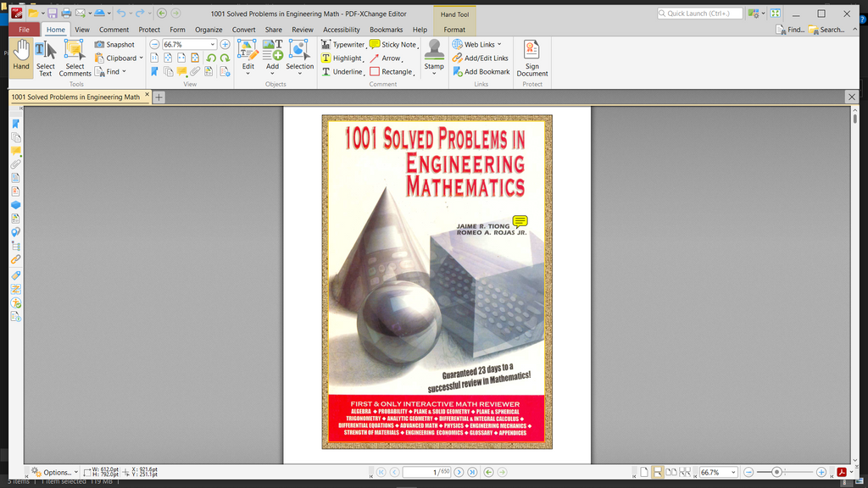The height and width of the screenshot is (488, 868).
Task: Click the Find... button at top right
Action: click(790, 30)
